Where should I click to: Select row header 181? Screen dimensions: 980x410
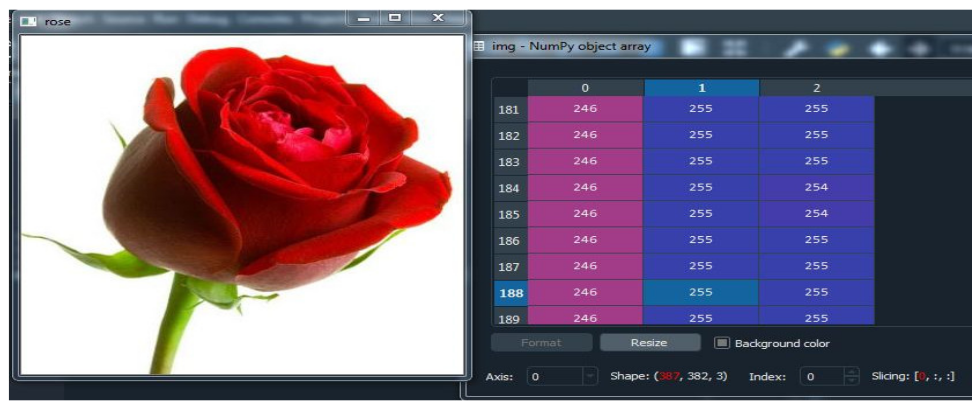coord(511,110)
